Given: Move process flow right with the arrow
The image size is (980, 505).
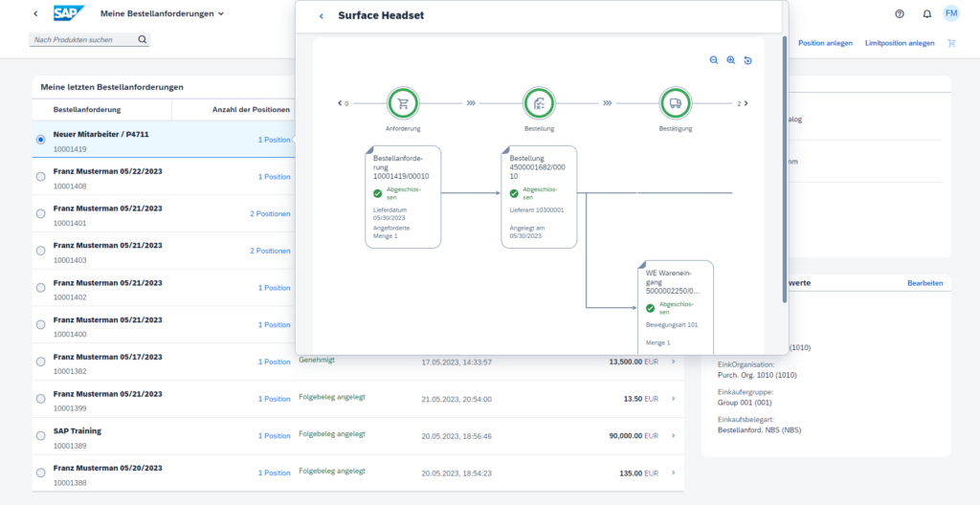Looking at the screenshot, I should 746,103.
